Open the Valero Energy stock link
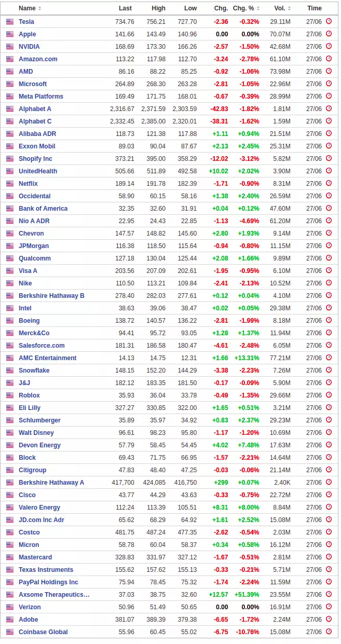Image resolution: width=341 pixels, height=644 pixels. 39,508
